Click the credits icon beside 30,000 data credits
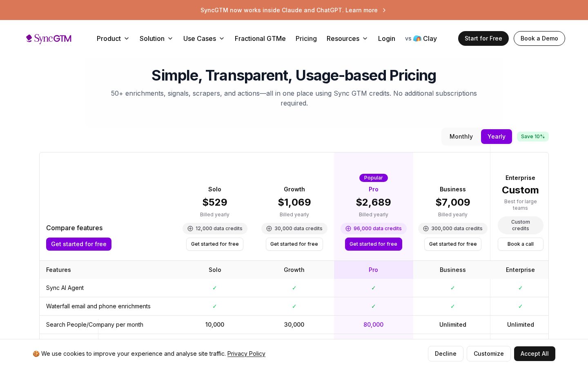The height and width of the screenshot is (368, 588). point(269,229)
